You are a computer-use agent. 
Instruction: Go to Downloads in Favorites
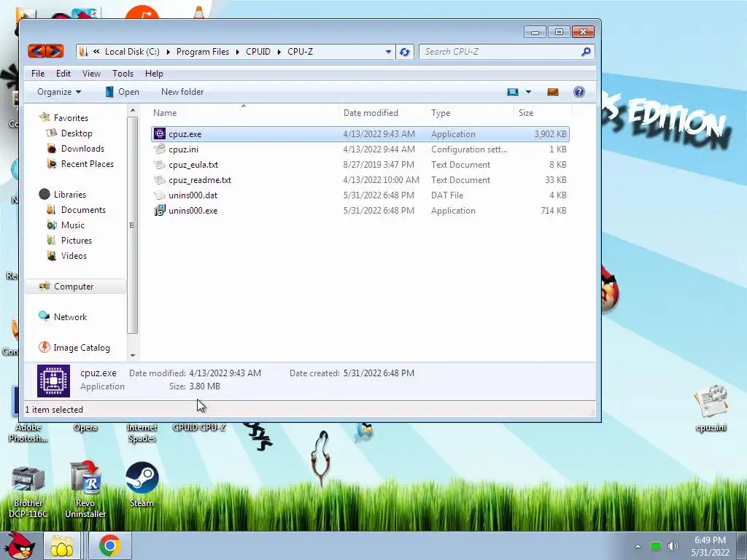point(82,149)
